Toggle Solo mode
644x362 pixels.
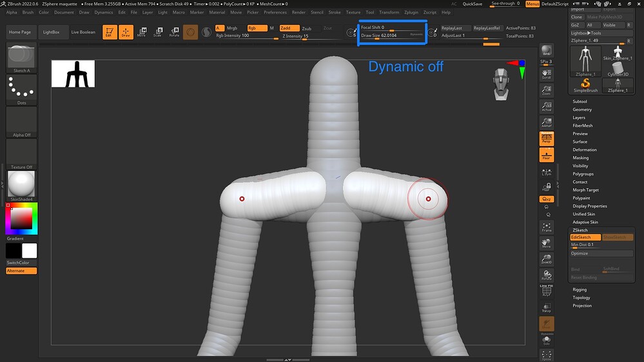(546, 340)
